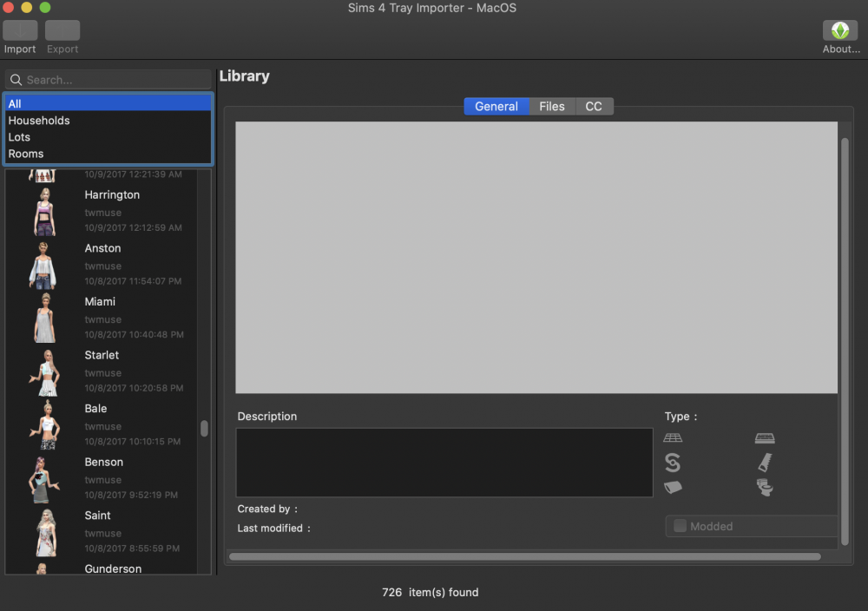Click the Saint sim thumbnail
The image size is (868, 611).
click(46, 532)
